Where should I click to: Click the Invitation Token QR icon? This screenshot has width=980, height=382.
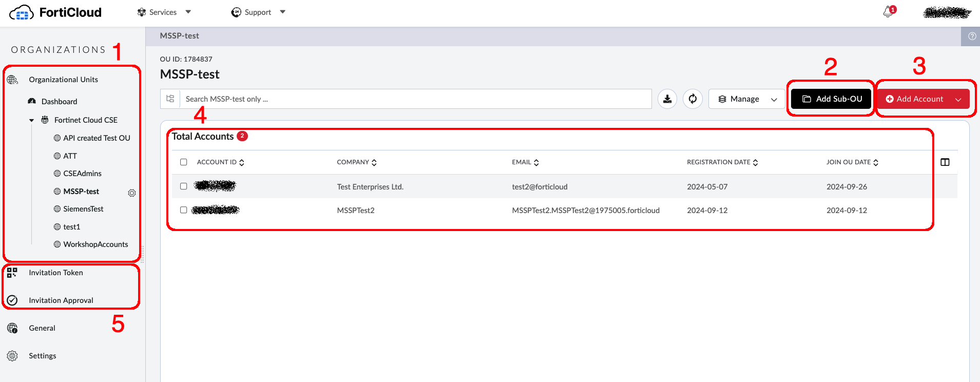click(x=12, y=273)
